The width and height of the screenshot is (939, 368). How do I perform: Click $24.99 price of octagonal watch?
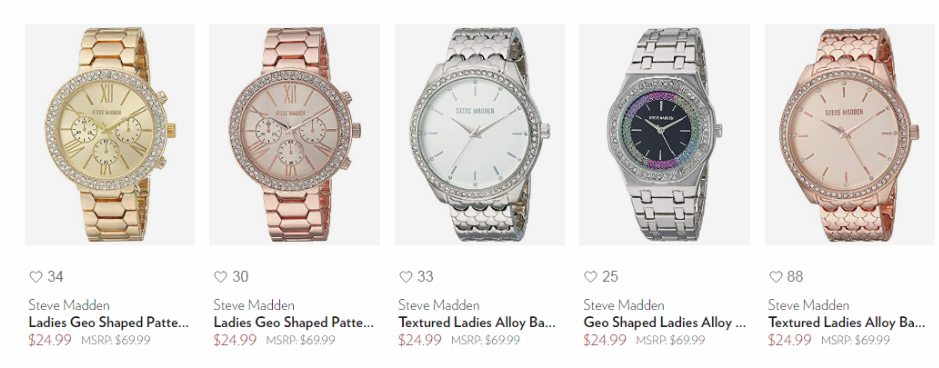click(x=605, y=340)
